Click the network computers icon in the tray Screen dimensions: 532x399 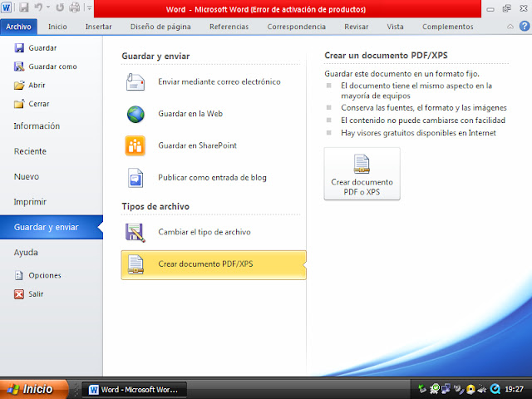pyautogui.click(x=446, y=389)
